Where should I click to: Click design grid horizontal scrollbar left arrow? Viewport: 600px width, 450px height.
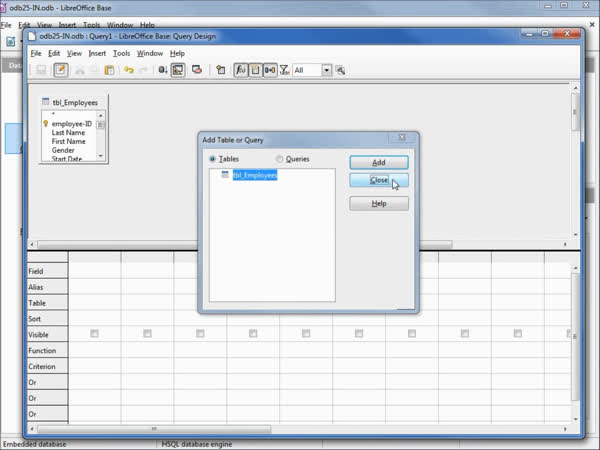[32, 429]
